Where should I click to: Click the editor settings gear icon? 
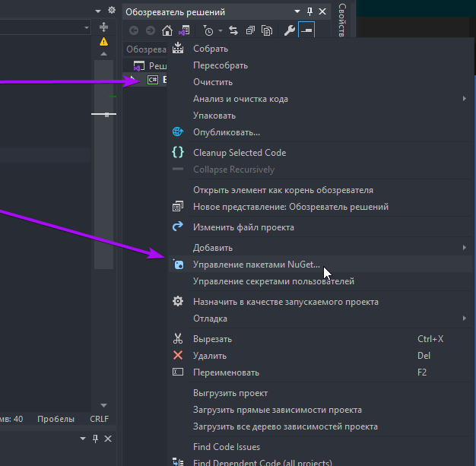point(111,11)
